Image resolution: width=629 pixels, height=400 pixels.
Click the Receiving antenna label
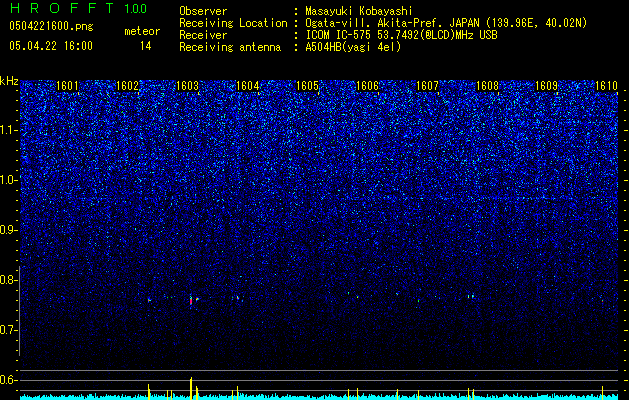pos(230,47)
